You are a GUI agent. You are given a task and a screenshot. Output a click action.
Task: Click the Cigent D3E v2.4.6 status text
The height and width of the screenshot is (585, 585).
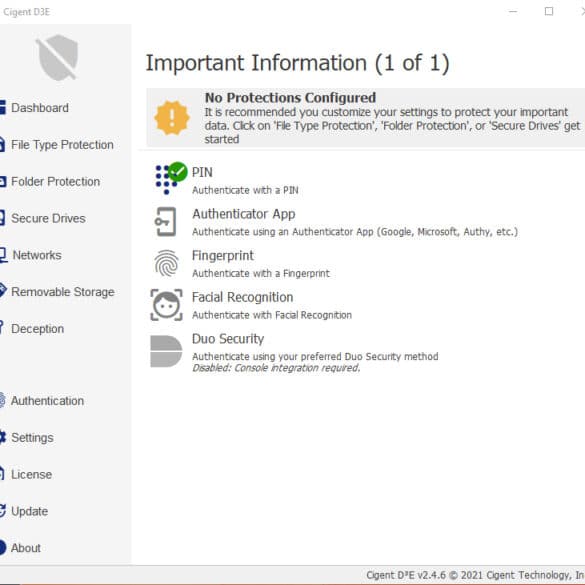click(475, 575)
